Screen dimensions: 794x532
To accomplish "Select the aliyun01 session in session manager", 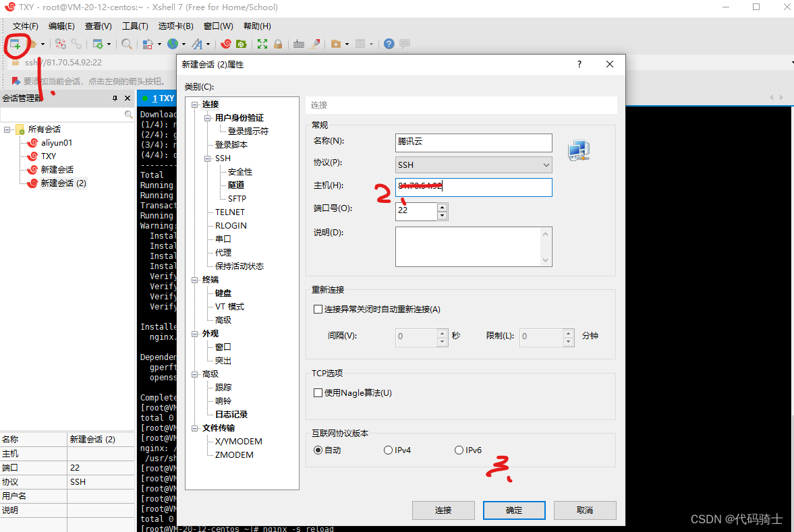I will 56,143.
